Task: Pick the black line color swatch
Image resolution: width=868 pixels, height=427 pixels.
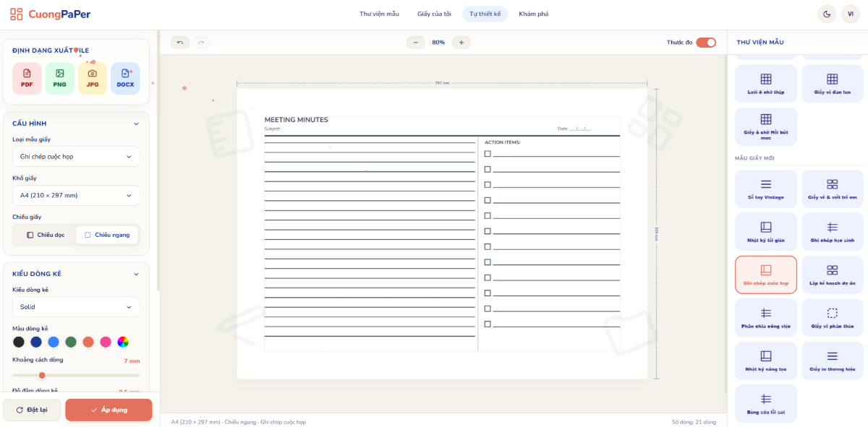Action: click(19, 342)
